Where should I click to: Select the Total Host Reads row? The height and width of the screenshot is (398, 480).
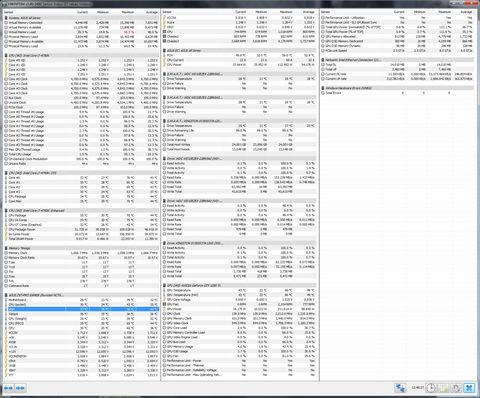click(239, 149)
